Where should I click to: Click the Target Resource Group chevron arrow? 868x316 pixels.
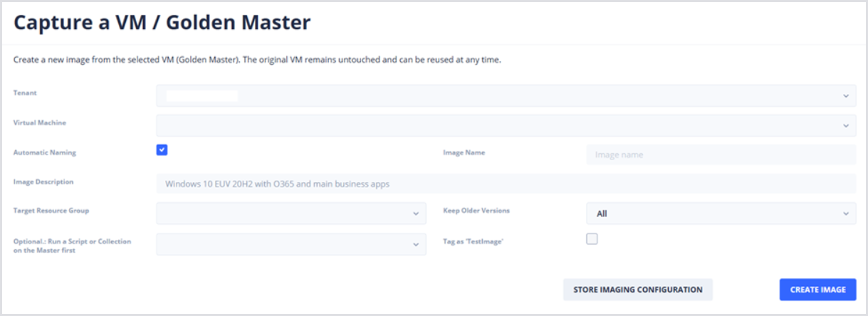(416, 214)
